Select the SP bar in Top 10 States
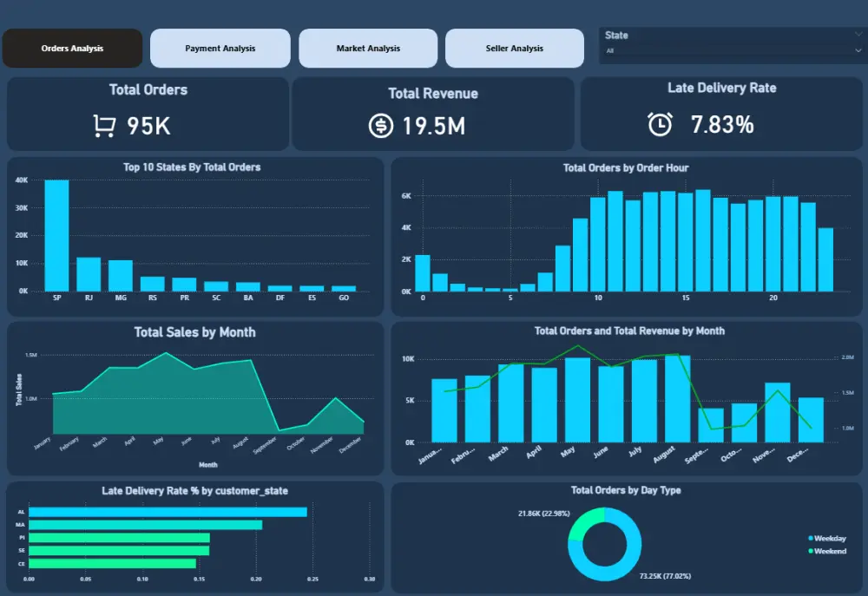 56,236
